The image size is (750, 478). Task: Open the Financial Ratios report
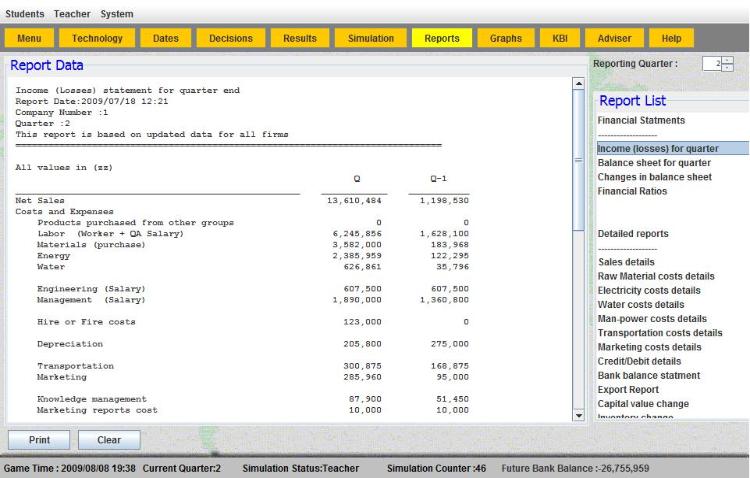tap(639, 190)
